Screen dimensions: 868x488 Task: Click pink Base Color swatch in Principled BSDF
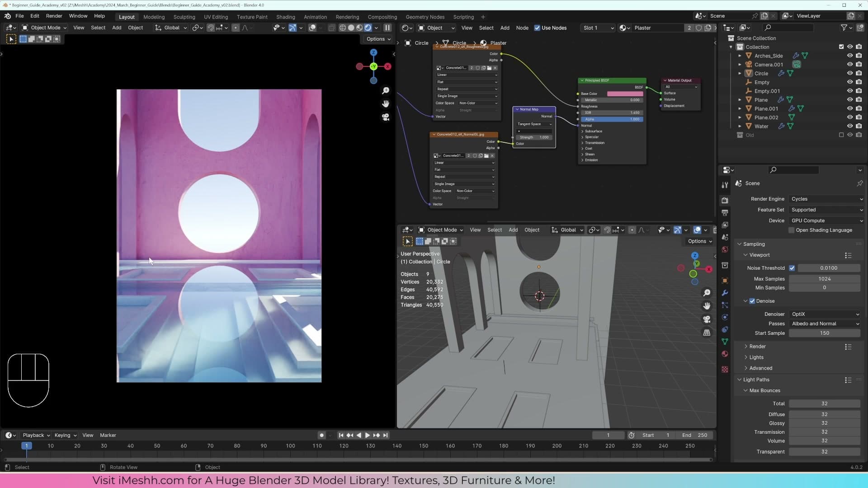coord(625,94)
